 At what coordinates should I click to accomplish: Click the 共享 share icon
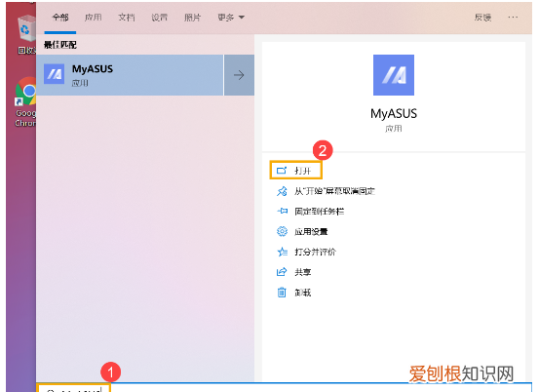click(x=282, y=272)
